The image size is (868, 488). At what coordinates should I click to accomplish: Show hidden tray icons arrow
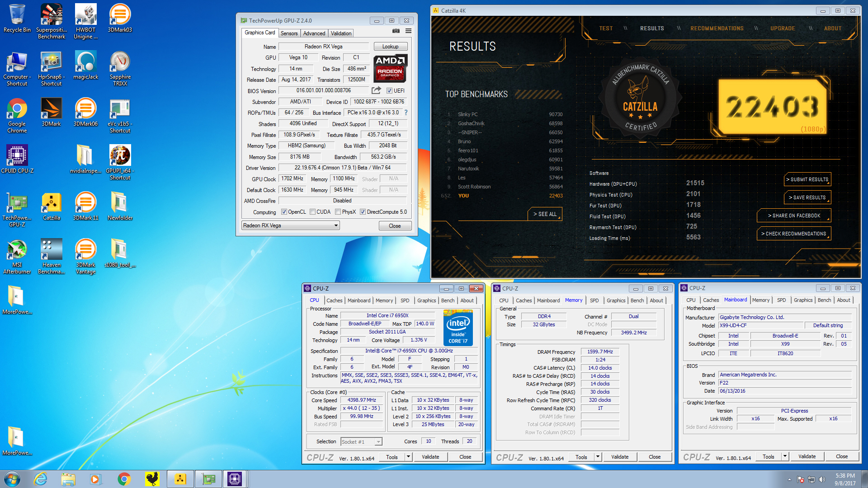(x=789, y=479)
